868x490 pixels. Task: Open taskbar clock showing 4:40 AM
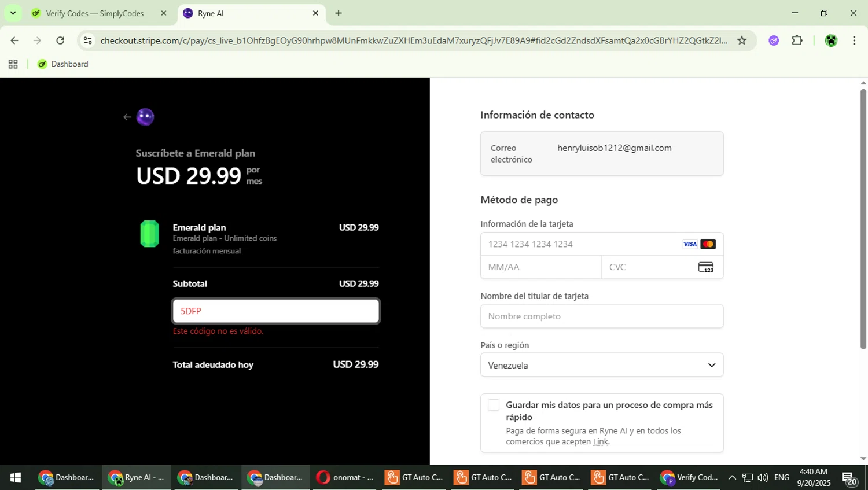[814, 478]
